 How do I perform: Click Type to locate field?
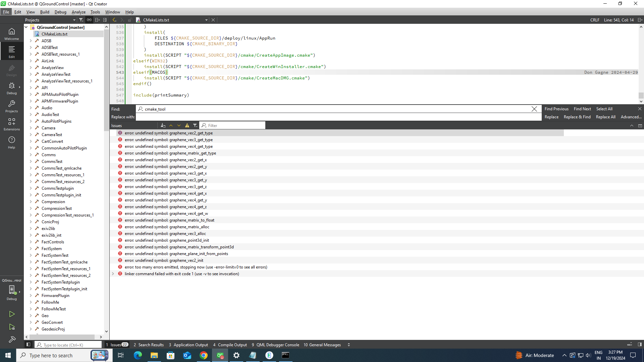68,345
